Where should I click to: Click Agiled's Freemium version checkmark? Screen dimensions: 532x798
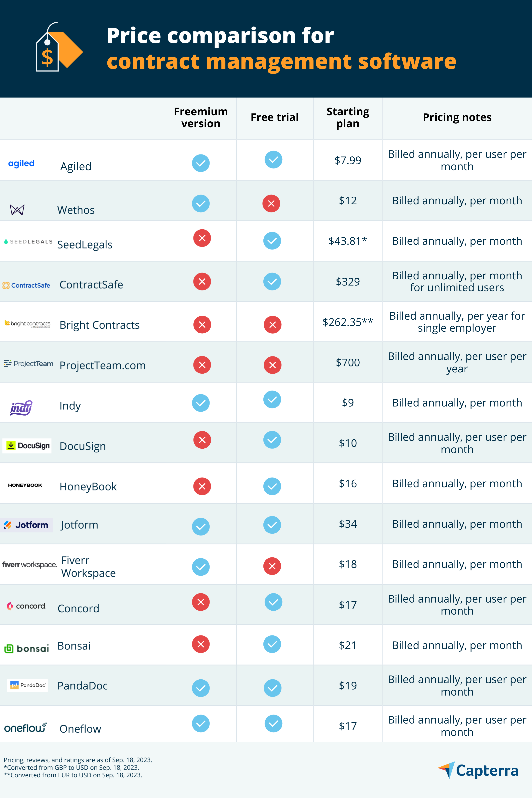coord(201,163)
